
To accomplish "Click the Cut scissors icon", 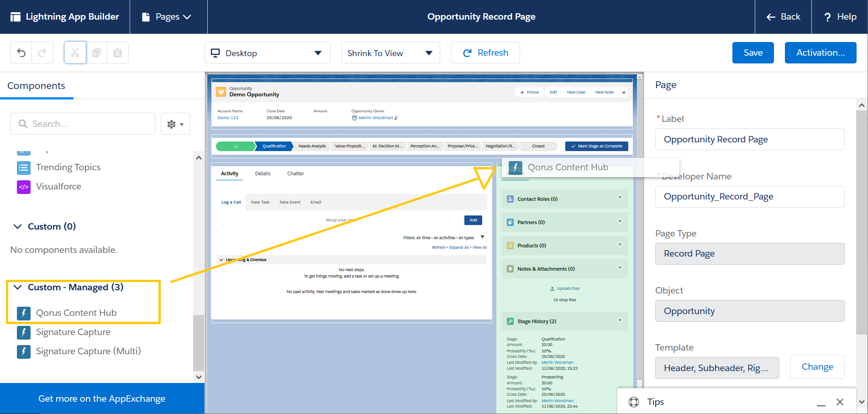I will click(75, 53).
